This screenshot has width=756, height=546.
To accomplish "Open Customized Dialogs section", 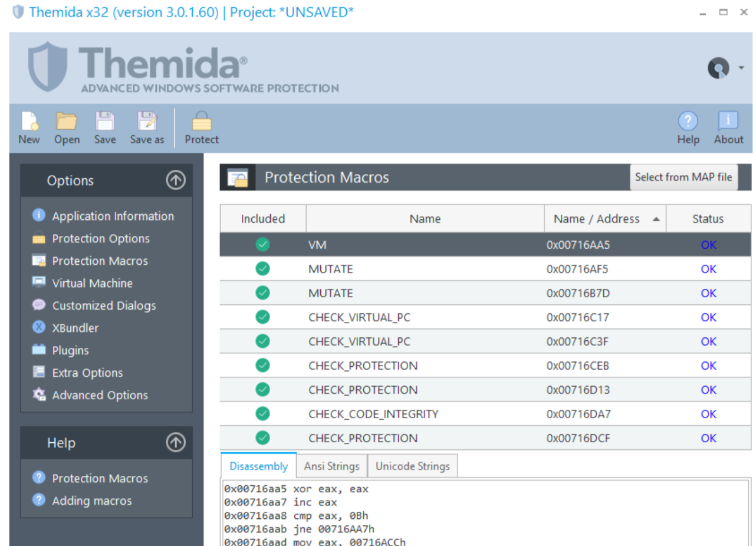I will [x=104, y=305].
